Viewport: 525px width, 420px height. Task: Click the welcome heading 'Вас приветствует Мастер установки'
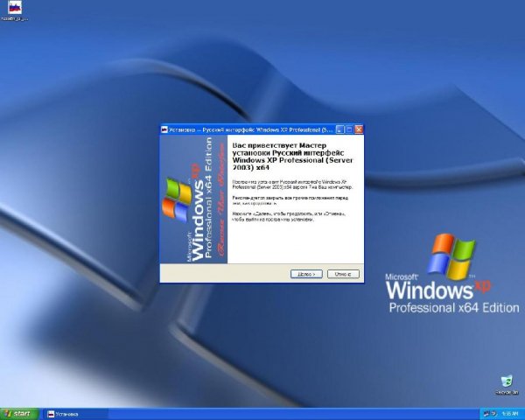point(292,157)
